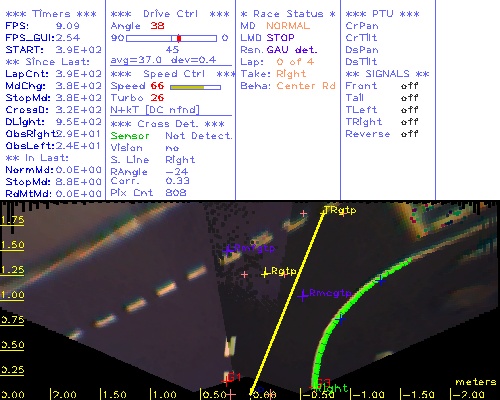The width and height of the screenshot is (500, 400).
Task: Click the 1.75 vertical scale label
Action: (x=13, y=220)
